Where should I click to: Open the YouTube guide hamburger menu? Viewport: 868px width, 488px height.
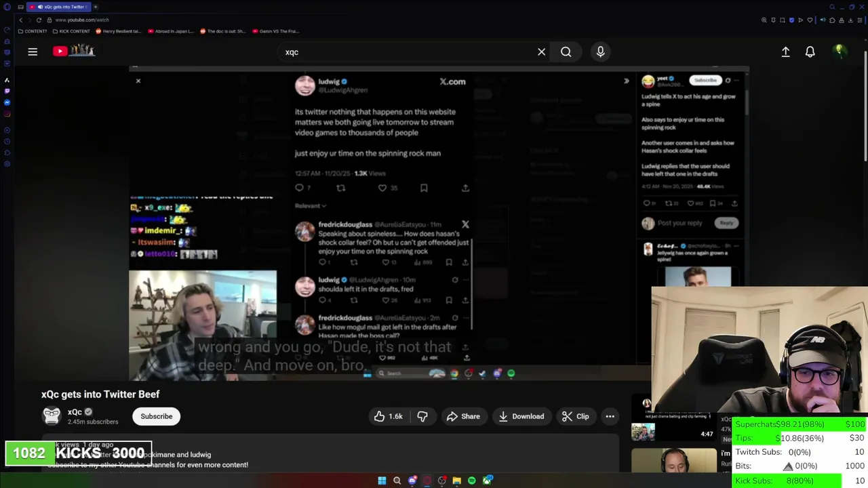[x=33, y=52]
